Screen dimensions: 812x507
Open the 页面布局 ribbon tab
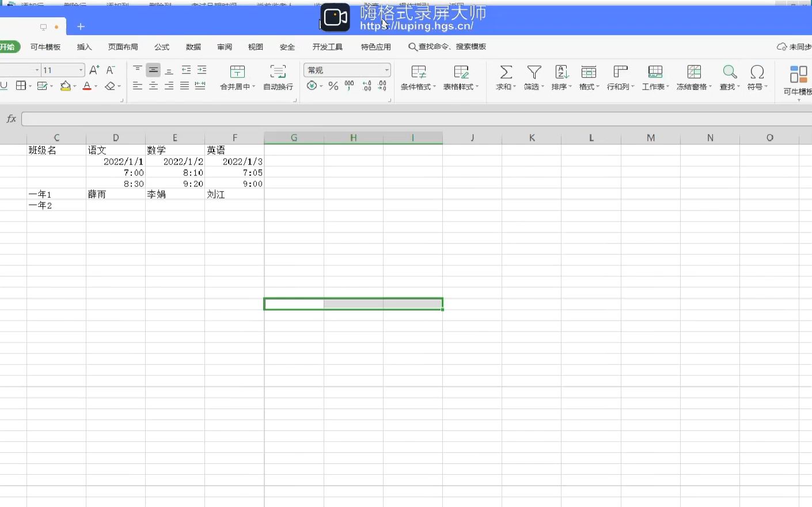(x=123, y=47)
